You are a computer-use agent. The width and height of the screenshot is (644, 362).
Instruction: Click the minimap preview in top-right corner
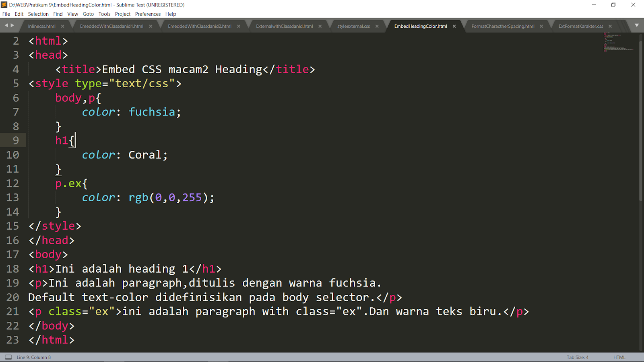pos(617,44)
